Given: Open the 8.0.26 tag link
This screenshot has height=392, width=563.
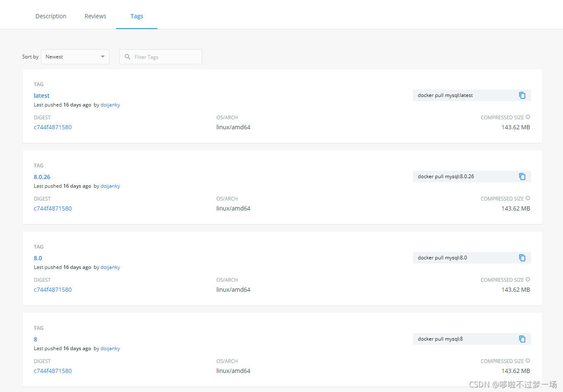Looking at the screenshot, I should 42,177.
